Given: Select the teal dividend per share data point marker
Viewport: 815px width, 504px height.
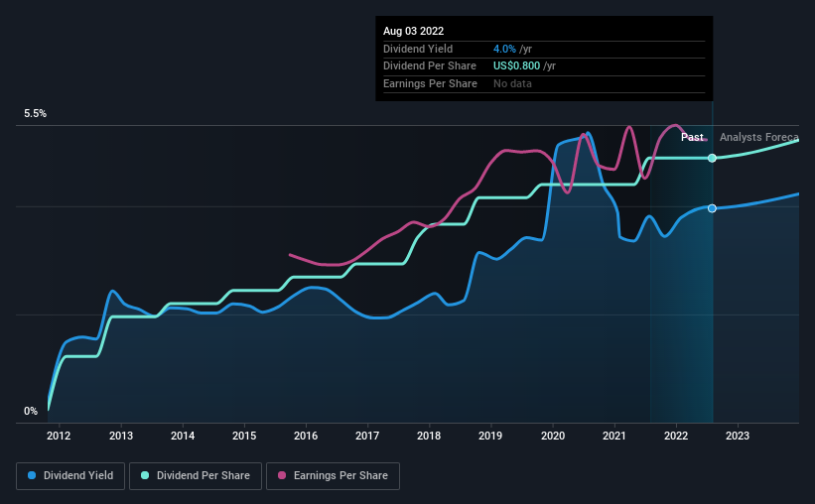Looking at the screenshot, I should click(x=712, y=158).
